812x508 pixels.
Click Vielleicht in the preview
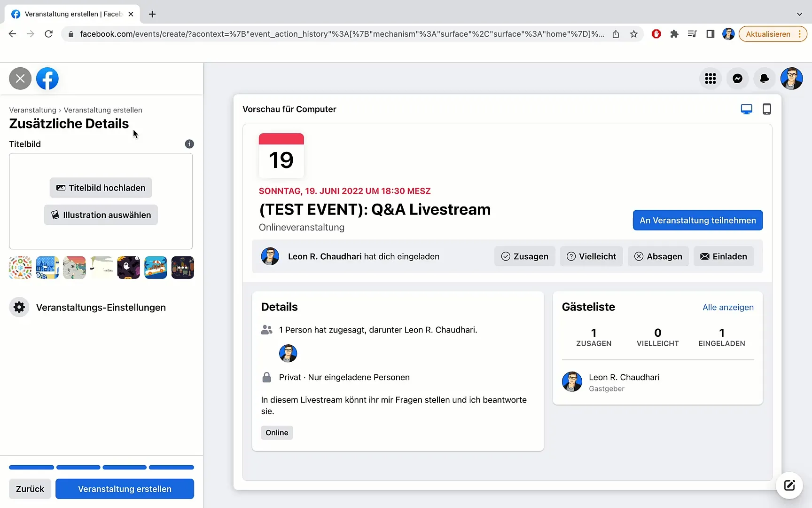coord(592,256)
